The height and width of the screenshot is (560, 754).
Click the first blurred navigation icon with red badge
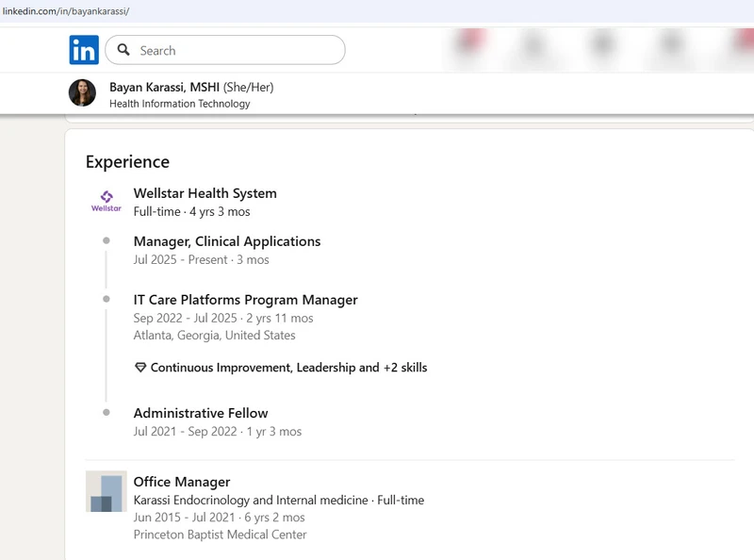pos(468,45)
